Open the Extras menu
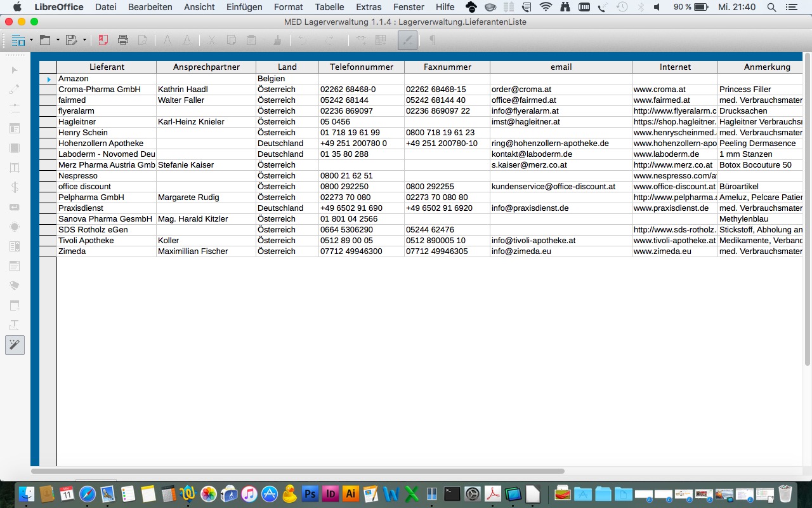 pyautogui.click(x=369, y=7)
